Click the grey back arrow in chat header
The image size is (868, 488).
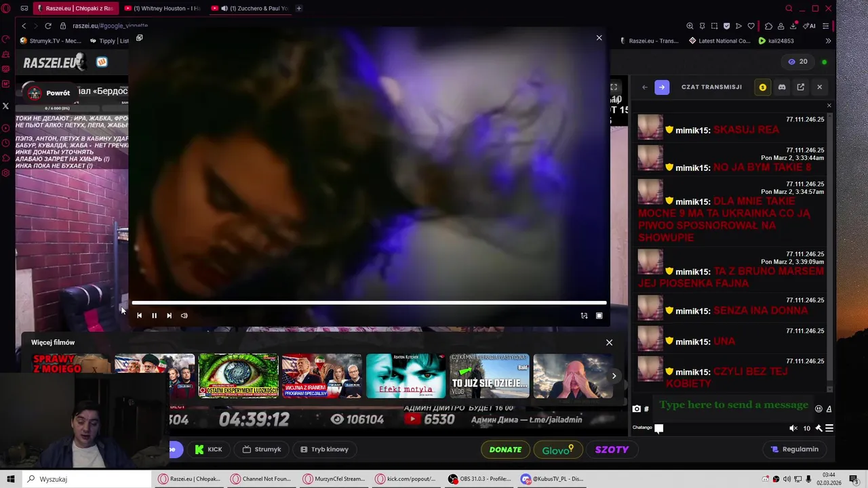[x=645, y=87]
